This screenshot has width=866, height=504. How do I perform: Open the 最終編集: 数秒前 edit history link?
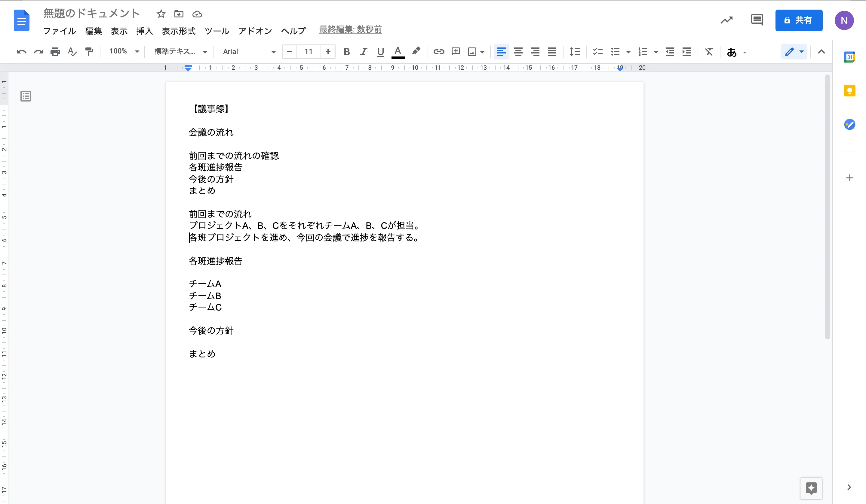[x=350, y=30]
